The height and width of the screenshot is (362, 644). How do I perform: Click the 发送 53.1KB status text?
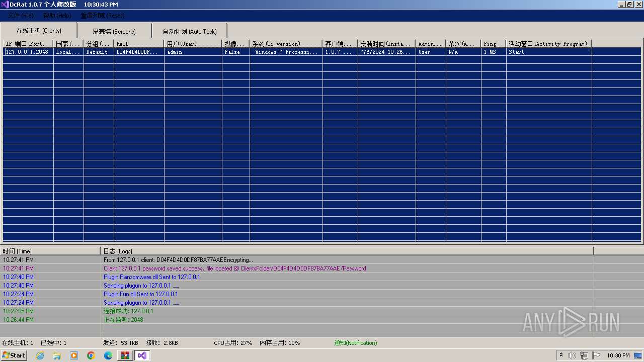tap(121, 343)
